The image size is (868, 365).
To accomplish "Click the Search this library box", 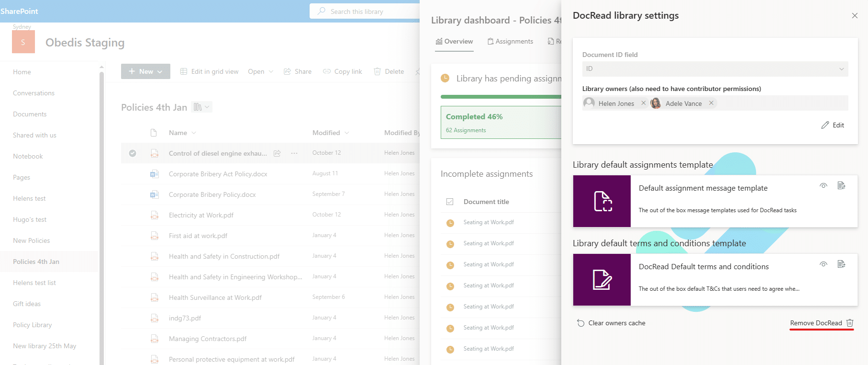I will (x=365, y=11).
